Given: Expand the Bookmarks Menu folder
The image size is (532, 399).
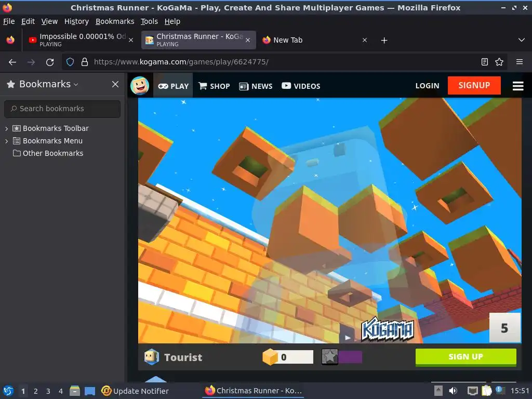Looking at the screenshot, I should pyautogui.click(x=6, y=141).
